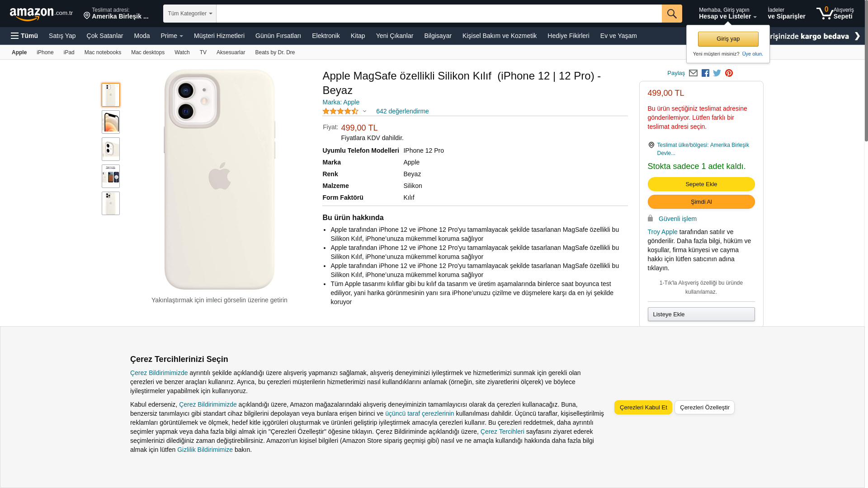
Task: Open the Elektronik menu item
Action: [325, 36]
